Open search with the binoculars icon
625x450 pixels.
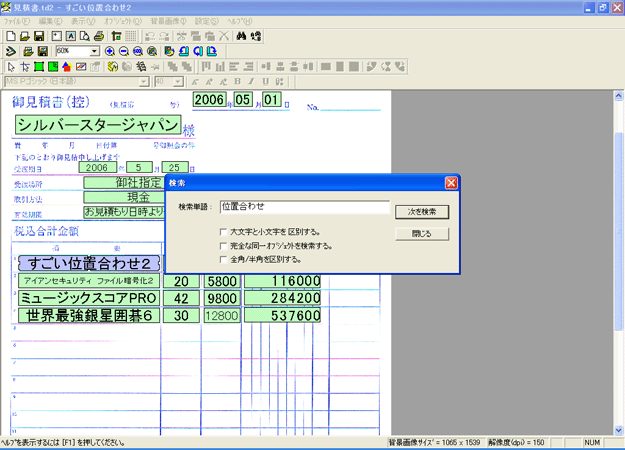tap(241, 36)
